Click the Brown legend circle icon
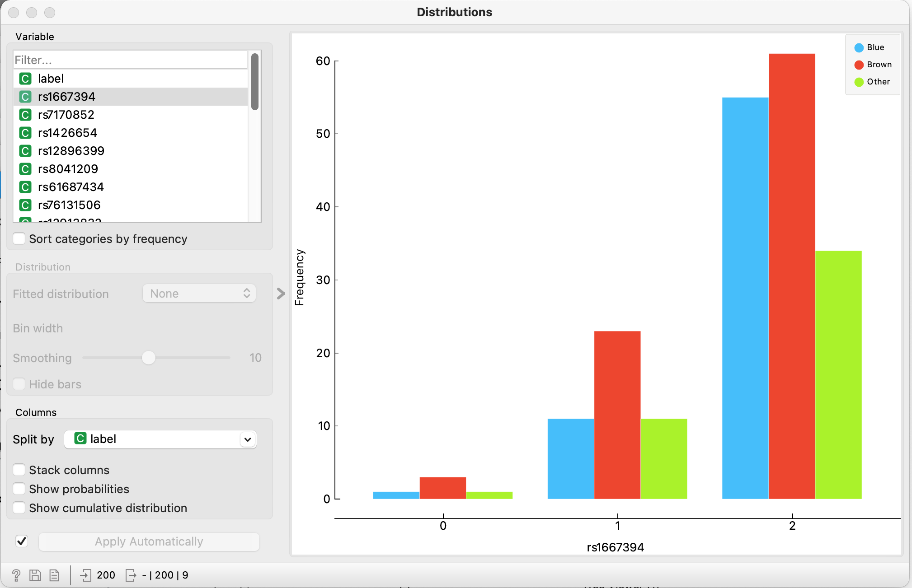The width and height of the screenshot is (912, 588). 859,65
